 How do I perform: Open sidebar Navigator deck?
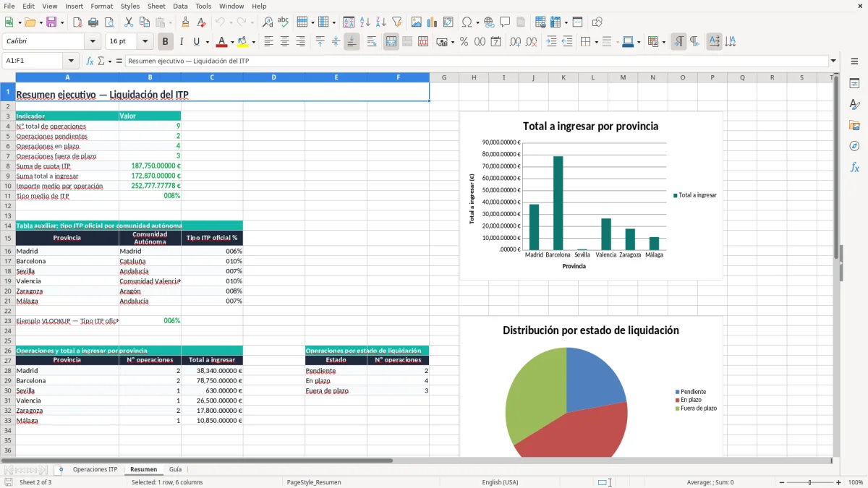coord(854,146)
